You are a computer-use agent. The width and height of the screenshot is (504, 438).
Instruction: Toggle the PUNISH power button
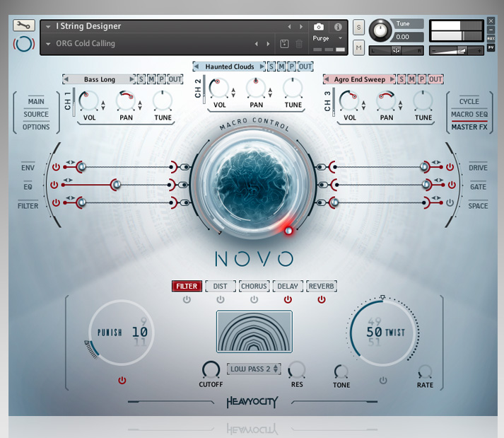coord(122,381)
